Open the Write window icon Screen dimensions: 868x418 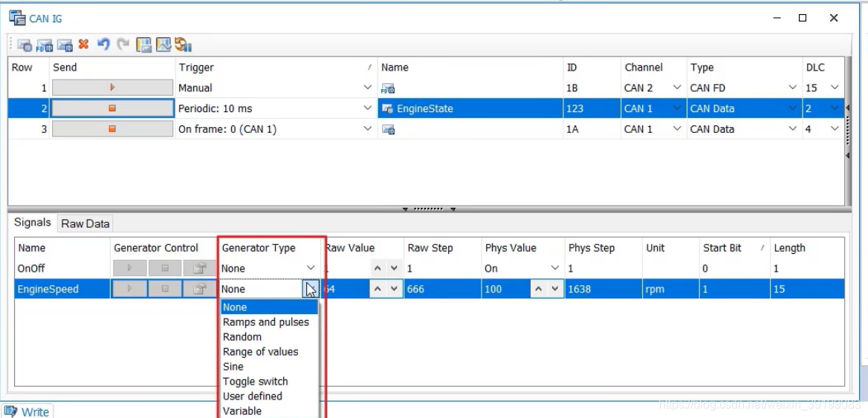pyautogui.click(x=11, y=411)
